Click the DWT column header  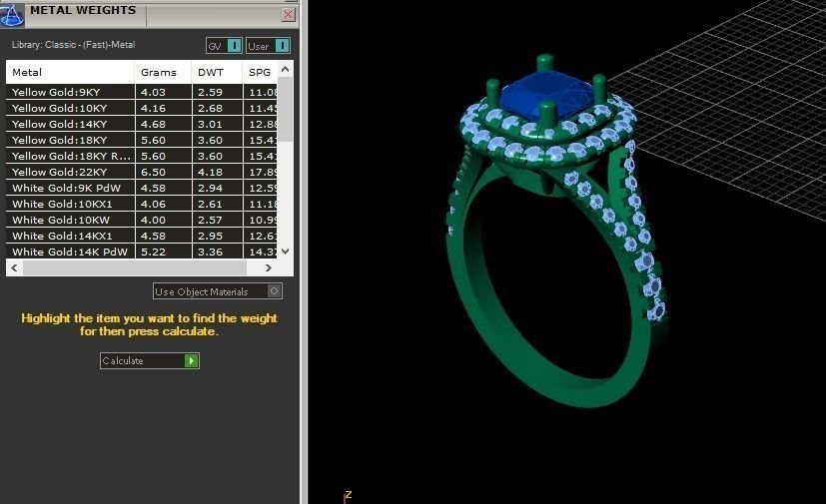[217, 72]
